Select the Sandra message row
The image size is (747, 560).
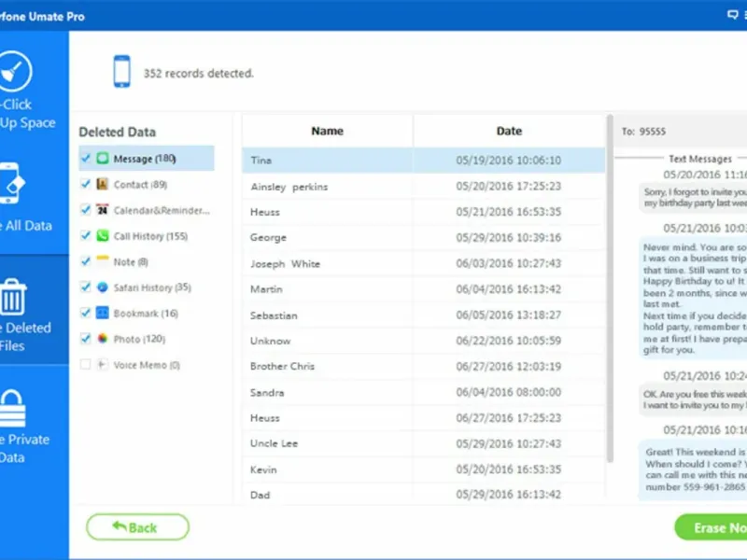click(424, 392)
